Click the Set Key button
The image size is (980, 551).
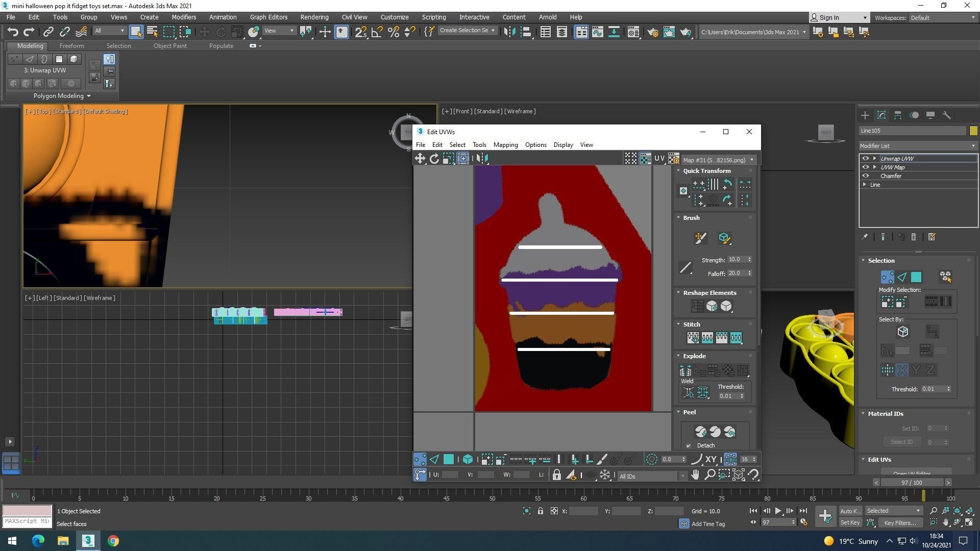point(850,522)
